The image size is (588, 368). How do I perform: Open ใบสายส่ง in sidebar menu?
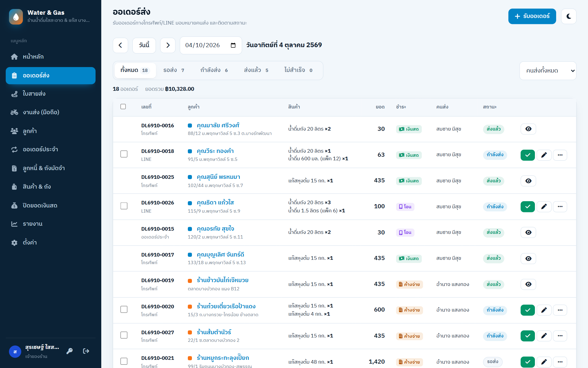coord(51,94)
